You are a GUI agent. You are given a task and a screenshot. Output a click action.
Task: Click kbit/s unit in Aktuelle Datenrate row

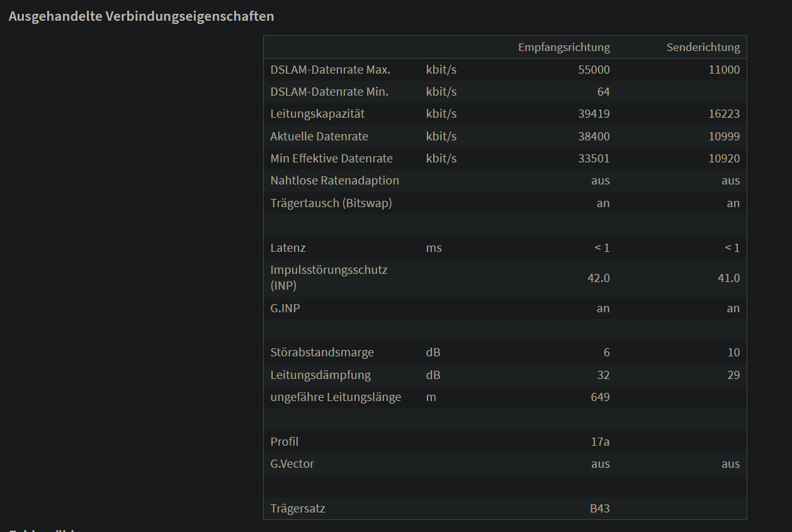[441, 136]
